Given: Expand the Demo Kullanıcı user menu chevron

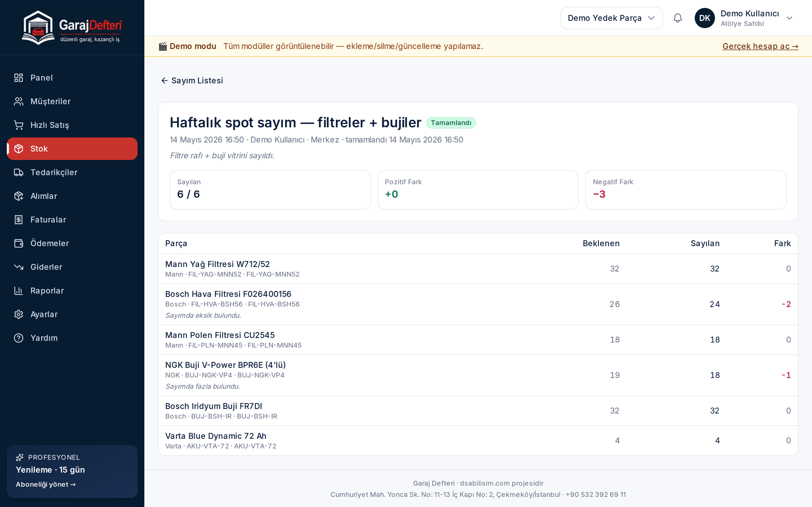Looking at the screenshot, I should (x=789, y=18).
